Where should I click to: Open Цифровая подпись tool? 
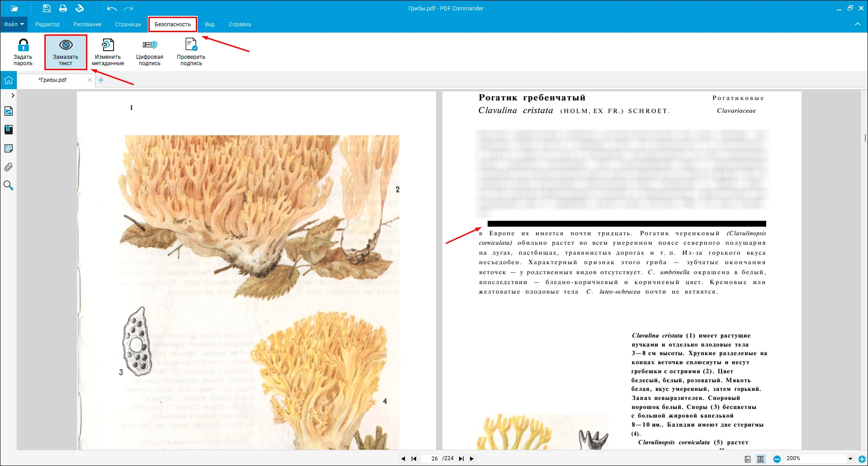pyautogui.click(x=150, y=52)
